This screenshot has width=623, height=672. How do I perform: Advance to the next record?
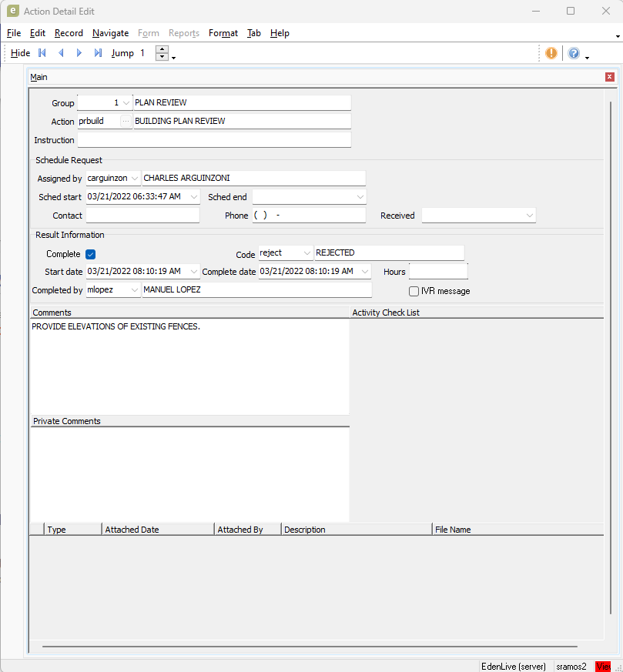(x=79, y=53)
